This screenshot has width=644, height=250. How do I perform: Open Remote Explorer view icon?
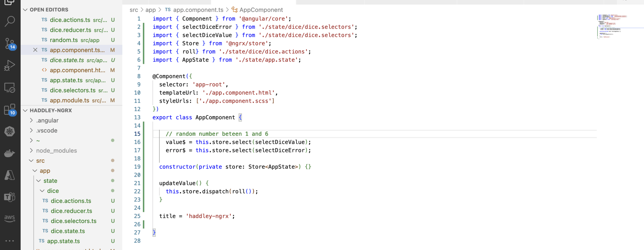click(x=9, y=88)
